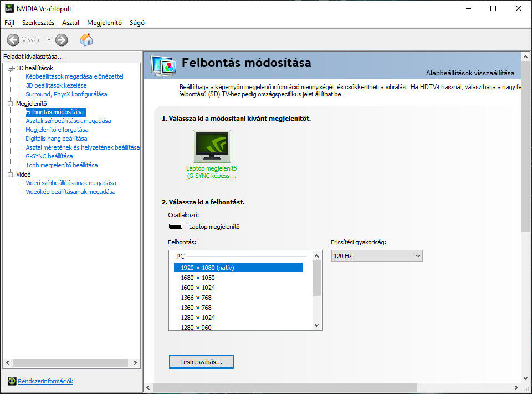Click the NVIDIA app icon in title bar

click(x=9, y=8)
